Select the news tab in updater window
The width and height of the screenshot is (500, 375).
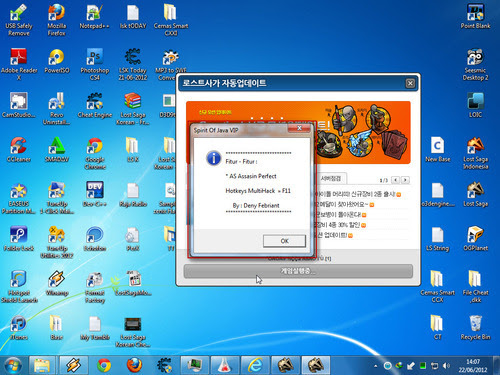331,178
